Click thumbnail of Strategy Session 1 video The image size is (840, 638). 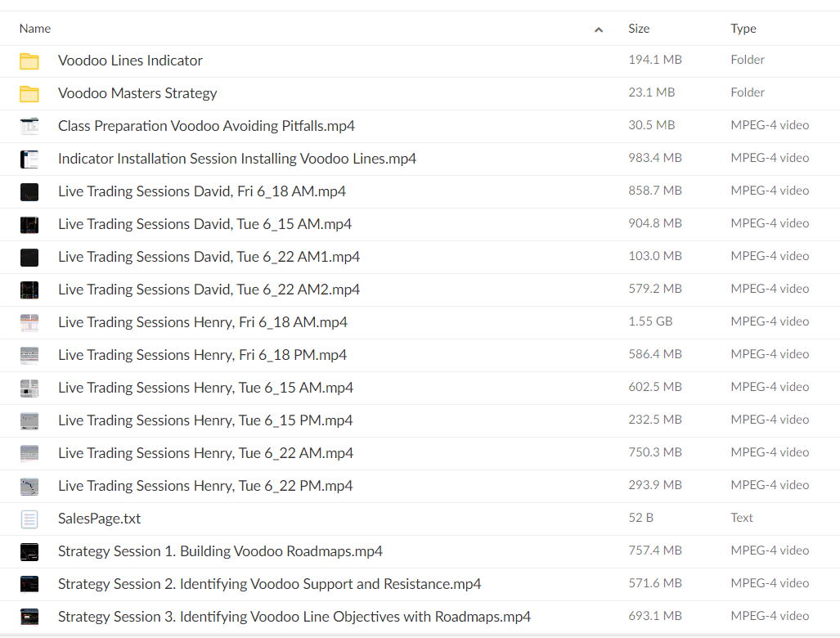29,552
